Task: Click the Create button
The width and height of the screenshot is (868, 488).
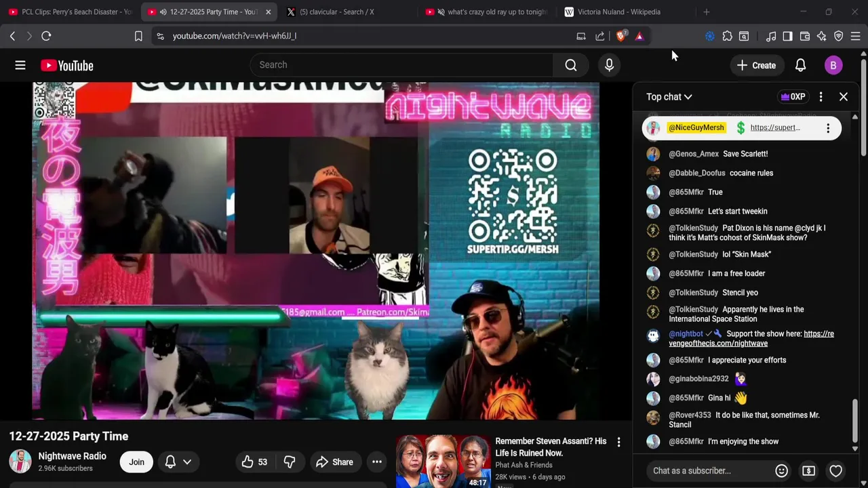Action: (756, 65)
